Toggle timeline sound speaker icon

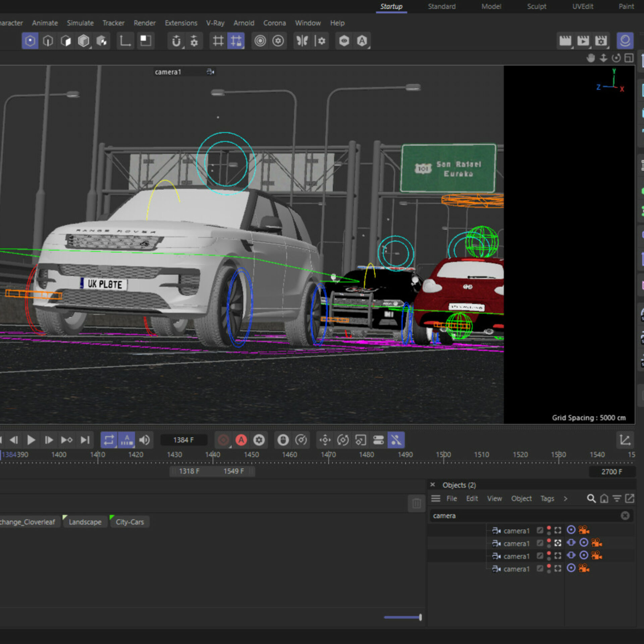(145, 440)
